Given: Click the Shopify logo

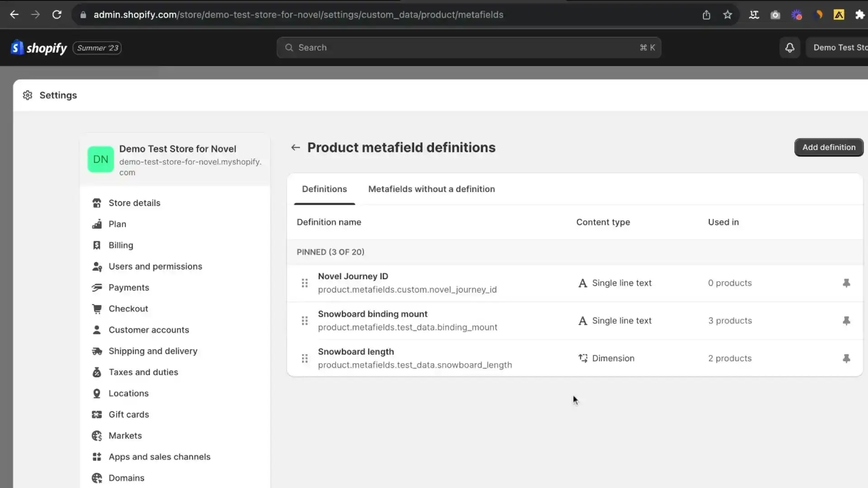Looking at the screenshot, I should coord(39,48).
